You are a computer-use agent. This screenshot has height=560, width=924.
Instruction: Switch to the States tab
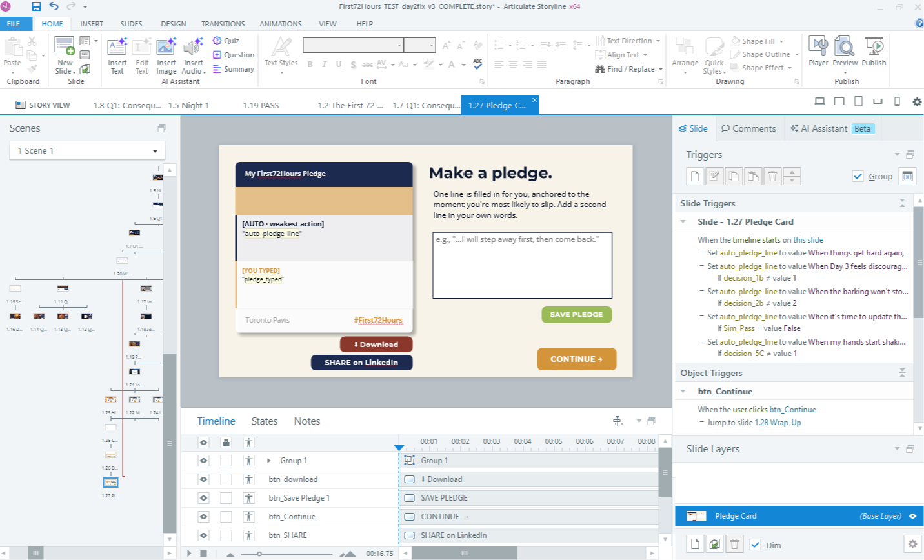tap(265, 421)
